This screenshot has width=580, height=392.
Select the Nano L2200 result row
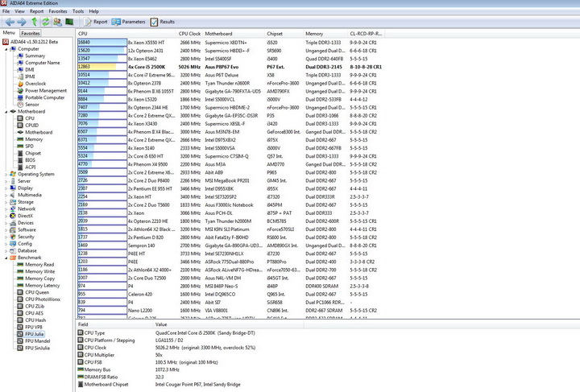click(230, 311)
